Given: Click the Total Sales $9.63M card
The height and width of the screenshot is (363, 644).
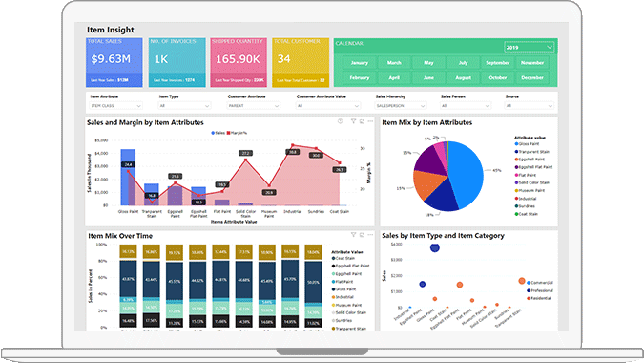Looking at the screenshot, I should click(x=114, y=62).
